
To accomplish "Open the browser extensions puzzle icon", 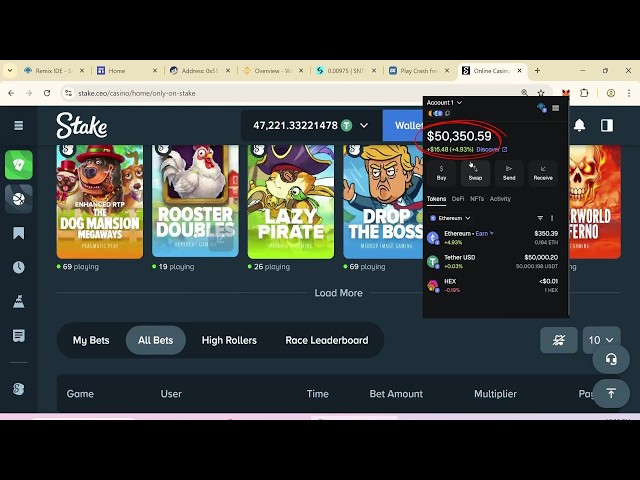I will pyautogui.click(x=584, y=93).
